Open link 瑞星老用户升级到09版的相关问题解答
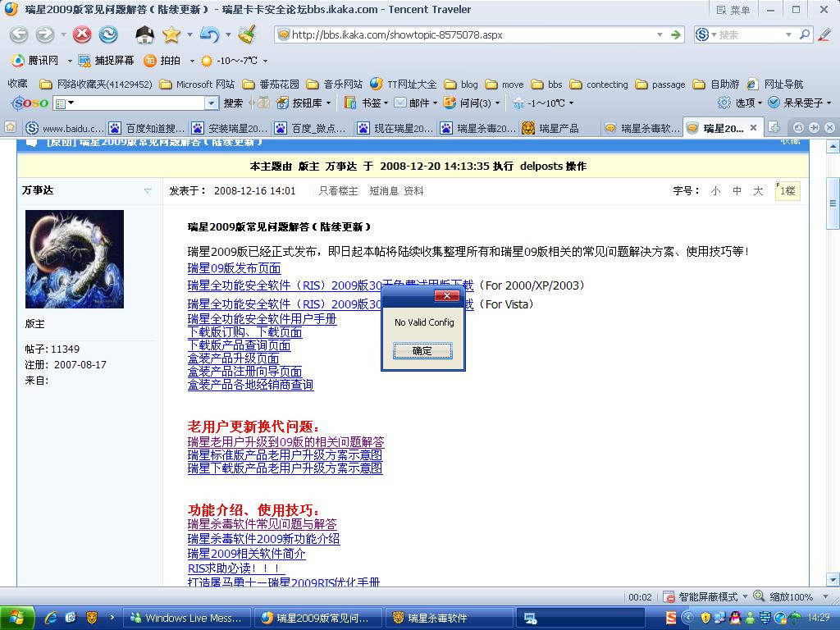The width and height of the screenshot is (840, 630). point(285,442)
